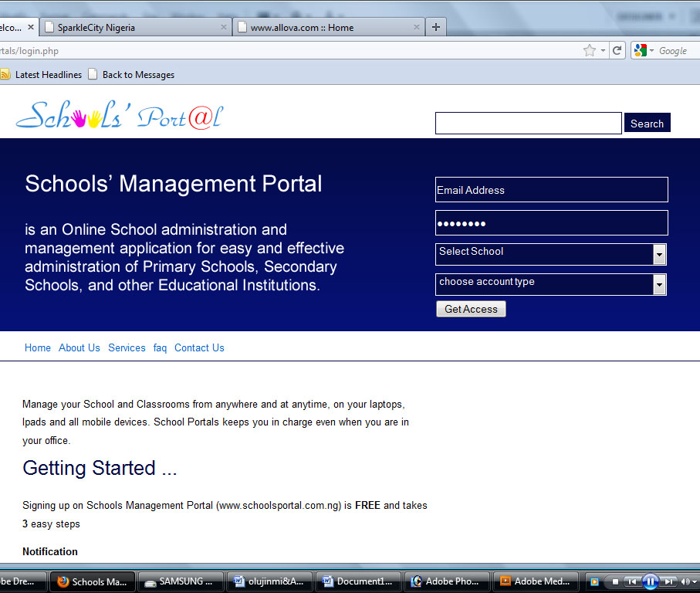Open the choose account type dropdown
Screen dimensions: 700x593
point(551,284)
